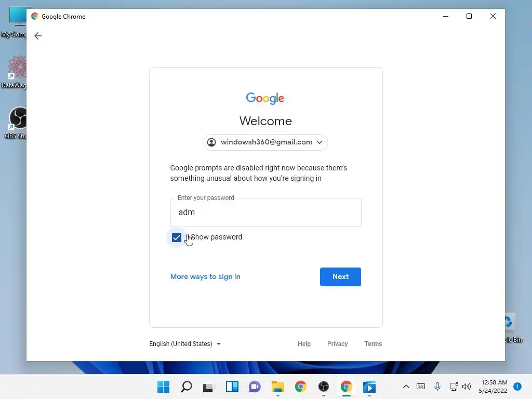Open the Terms link
Image resolution: width=532 pixels, height=399 pixels.
[x=373, y=344]
